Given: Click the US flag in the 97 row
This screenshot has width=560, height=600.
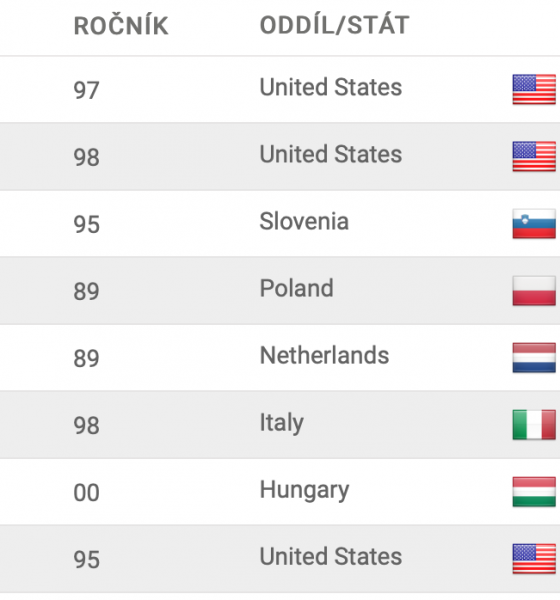Looking at the screenshot, I should [534, 89].
